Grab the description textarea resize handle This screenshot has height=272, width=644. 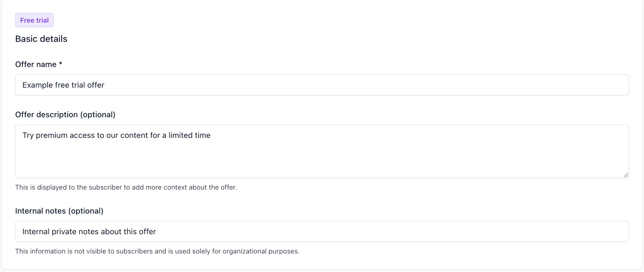tap(625, 175)
